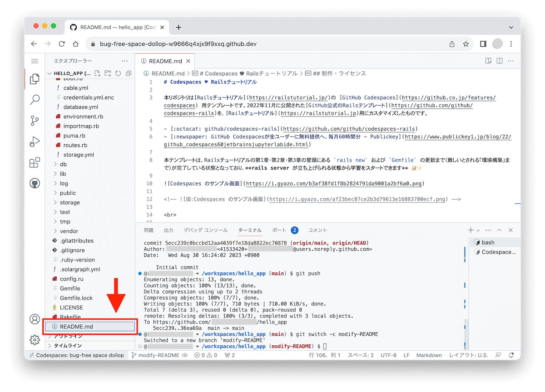Screen dimensions: 545x392
Task: Open the Accounts menu in activity bar
Action: click(35, 319)
